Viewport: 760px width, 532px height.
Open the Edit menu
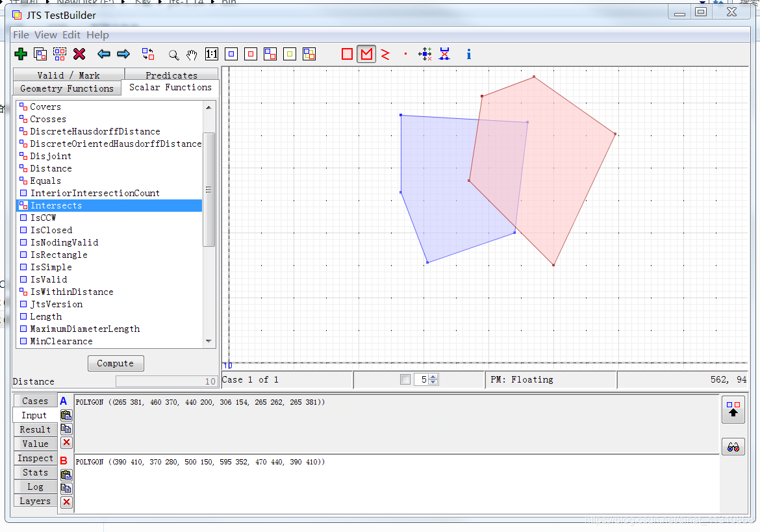pos(71,35)
